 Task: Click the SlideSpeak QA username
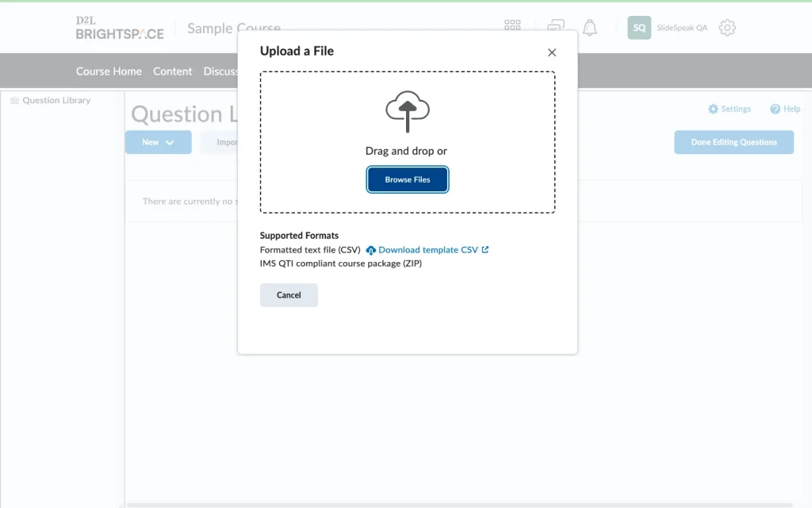coord(681,28)
